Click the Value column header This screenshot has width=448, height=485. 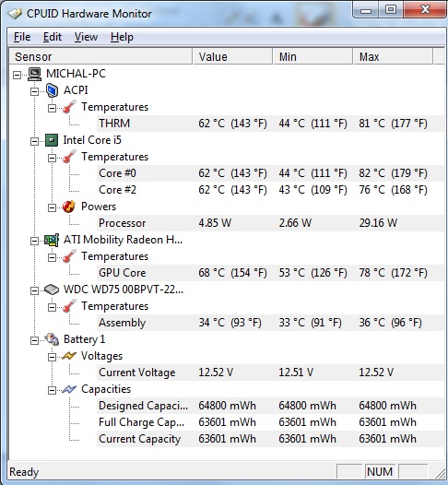coord(232,56)
